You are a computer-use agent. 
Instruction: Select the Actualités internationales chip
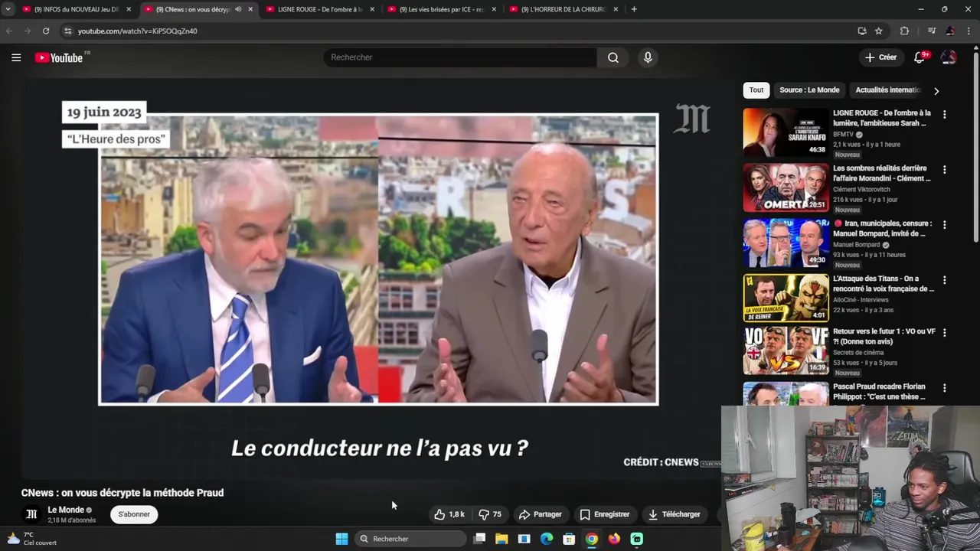click(x=887, y=90)
